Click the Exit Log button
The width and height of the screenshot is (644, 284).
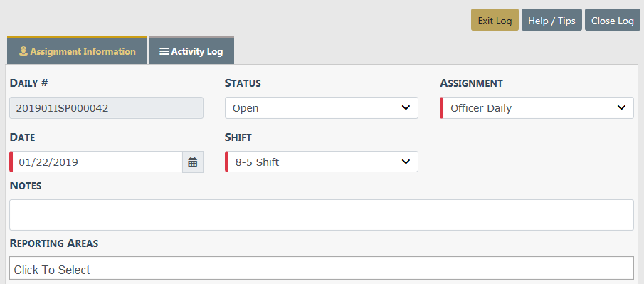click(x=495, y=20)
